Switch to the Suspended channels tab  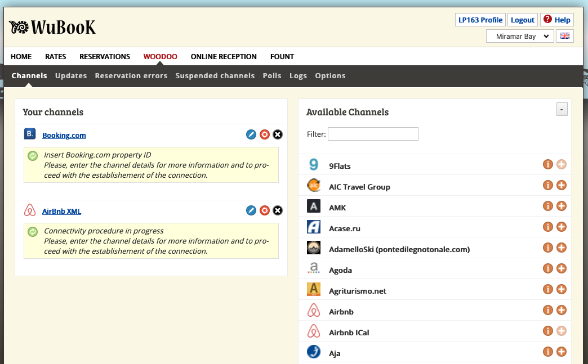click(x=215, y=75)
